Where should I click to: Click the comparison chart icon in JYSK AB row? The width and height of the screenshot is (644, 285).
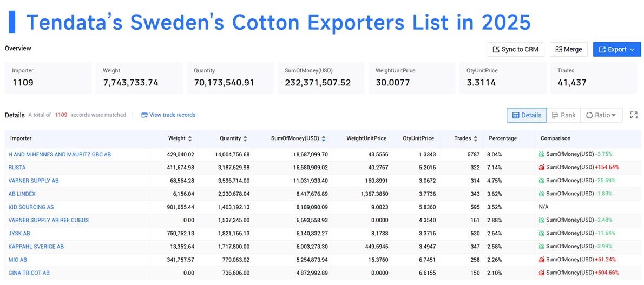click(x=542, y=233)
